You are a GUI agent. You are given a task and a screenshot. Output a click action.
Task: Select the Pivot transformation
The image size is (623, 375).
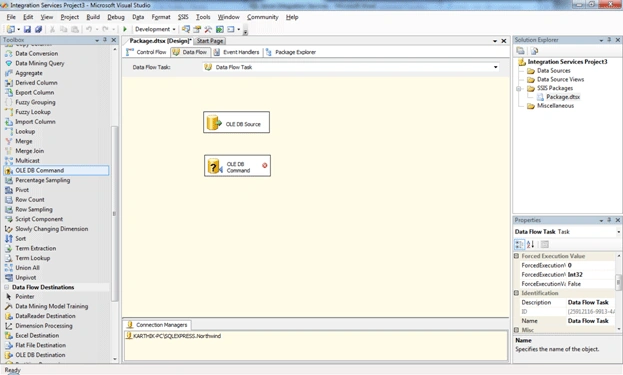pos(22,190)
